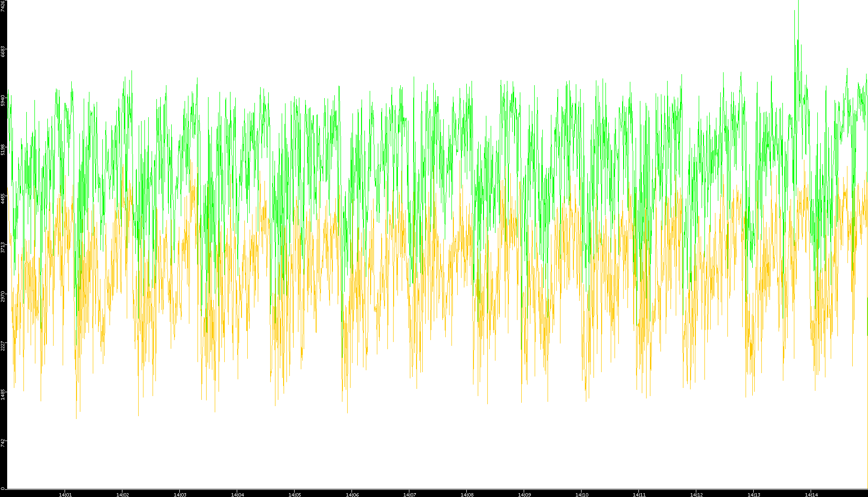The width and height of the screenshot is (868, 497).
Task: Select the 2227 value axis label
Action: (x=3, y=345)
